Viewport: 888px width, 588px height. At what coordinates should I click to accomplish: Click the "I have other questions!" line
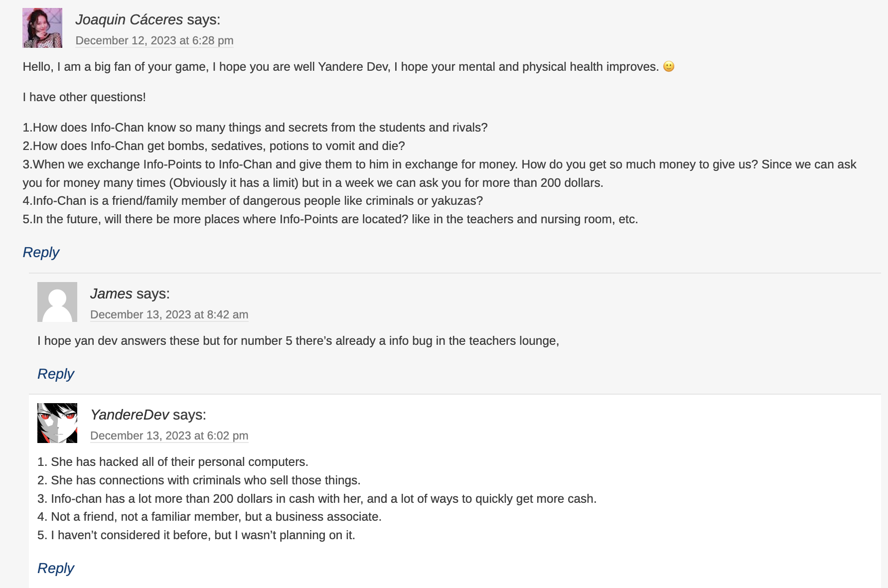click(84, 97)
